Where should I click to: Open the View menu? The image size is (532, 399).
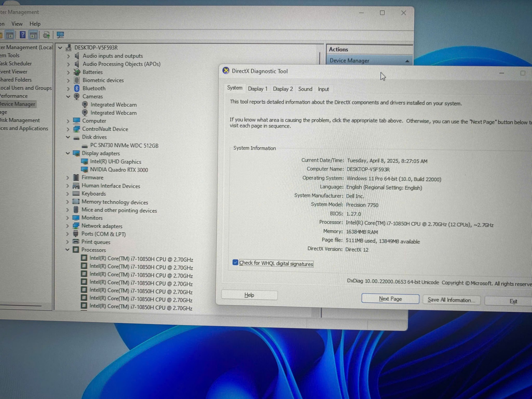(17, 24)
